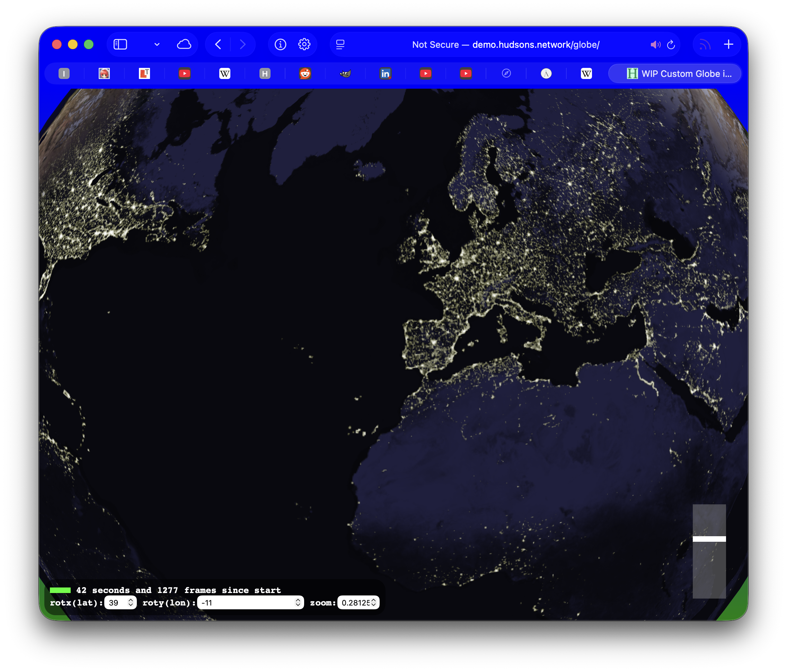Increase rotx(lat) with the stepper arrows
This screenshot has height=672, width=787.
pyautogui.click(x=130, y=600)
